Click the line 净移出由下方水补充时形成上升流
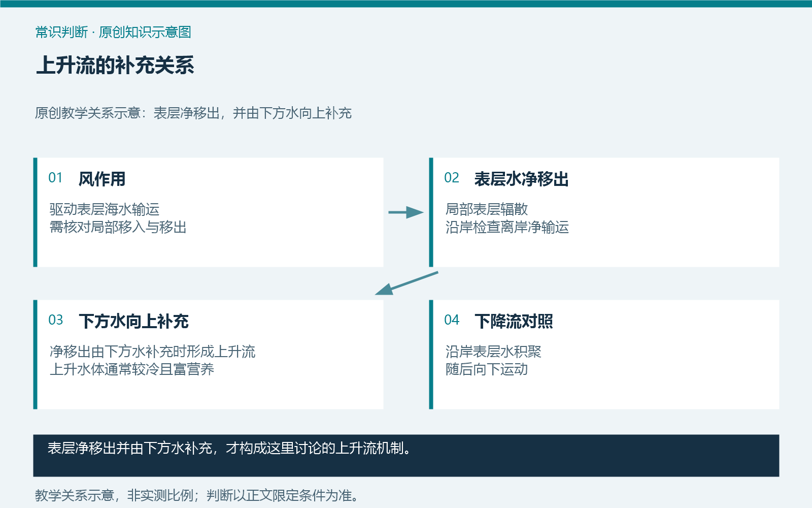 152,351
